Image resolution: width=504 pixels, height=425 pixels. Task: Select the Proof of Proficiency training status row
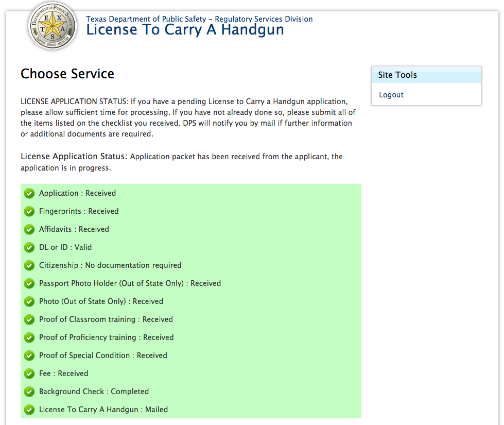click(106, 337)
